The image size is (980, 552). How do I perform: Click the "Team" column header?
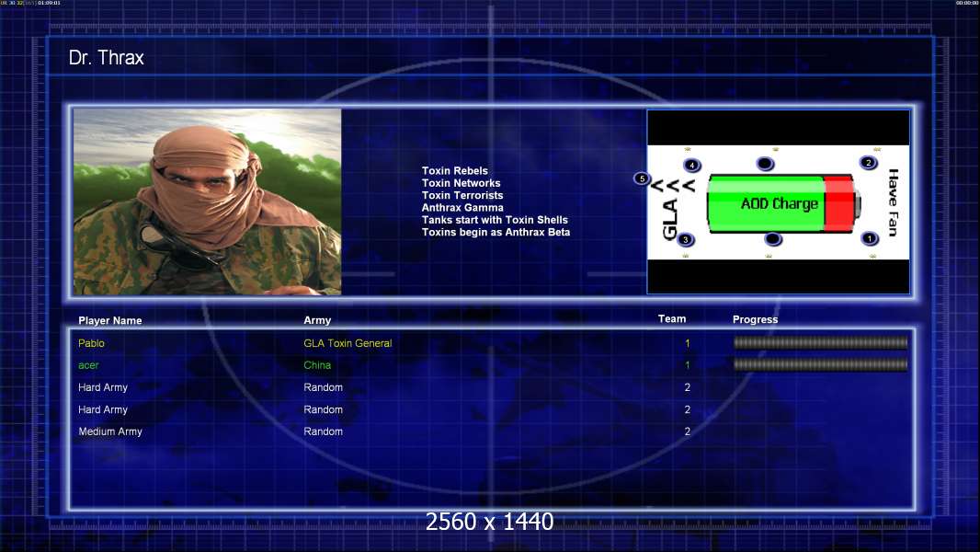pyautogui.click(x=672, y=319)
